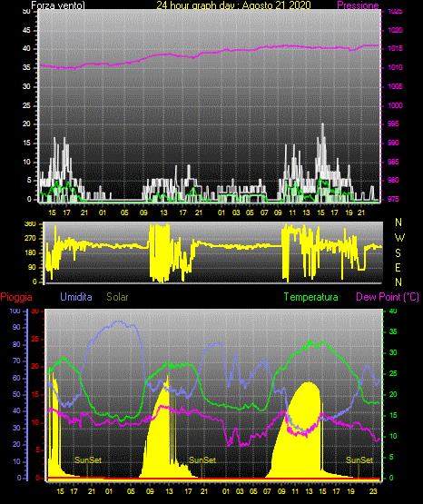Screen dimensions: 423x504
Task: Click the middle SunSet marker label
Action: [x=202, y=460]
